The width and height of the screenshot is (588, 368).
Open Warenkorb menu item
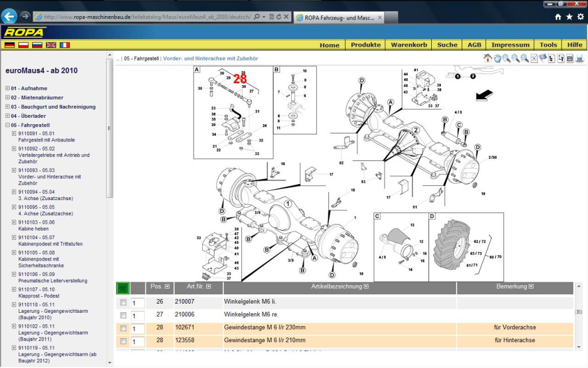coord(409,45)
